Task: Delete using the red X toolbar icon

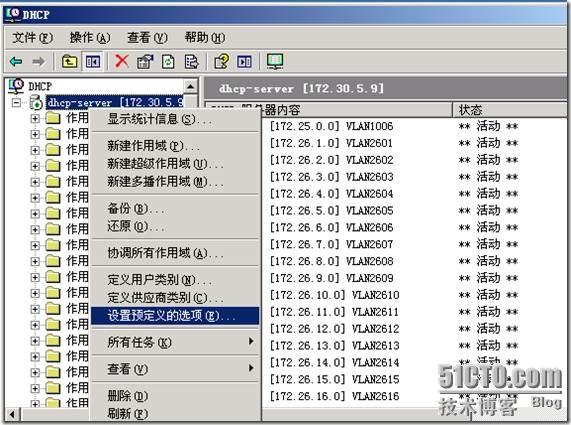Action: click(122, 61)
